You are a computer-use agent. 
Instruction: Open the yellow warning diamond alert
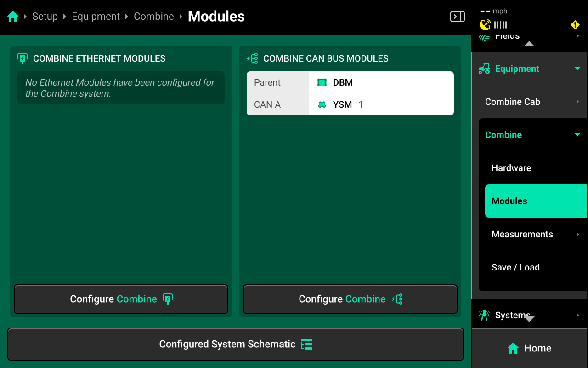pos(575,25)
